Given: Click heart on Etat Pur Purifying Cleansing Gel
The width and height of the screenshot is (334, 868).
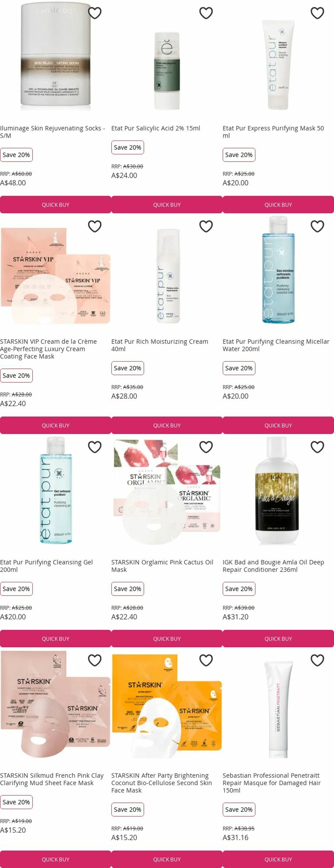Looking at the screenshot, I should [x=95, y=447].
